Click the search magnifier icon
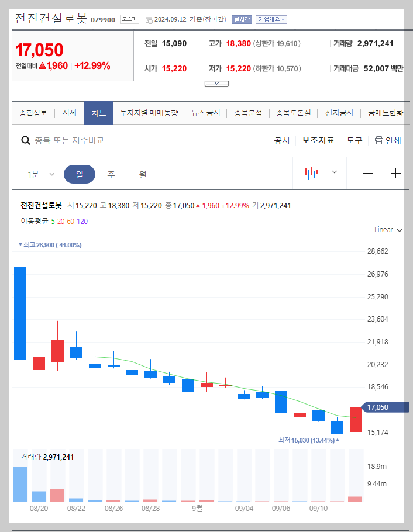 (x=26, y=140)
